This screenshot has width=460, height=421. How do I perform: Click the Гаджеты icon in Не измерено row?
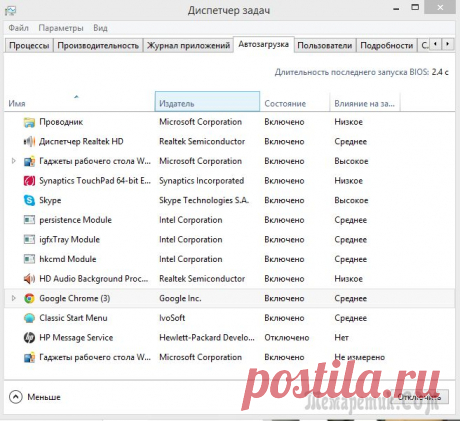[29, 357]
